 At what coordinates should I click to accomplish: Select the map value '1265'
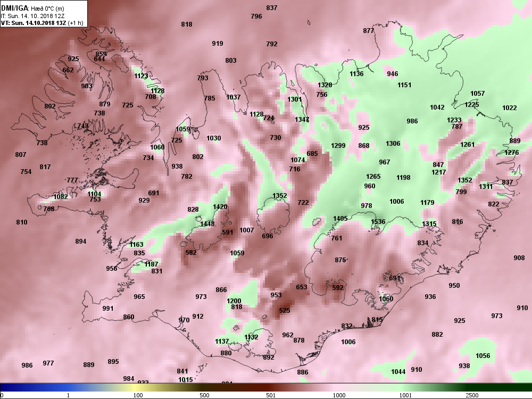(373, 176)
